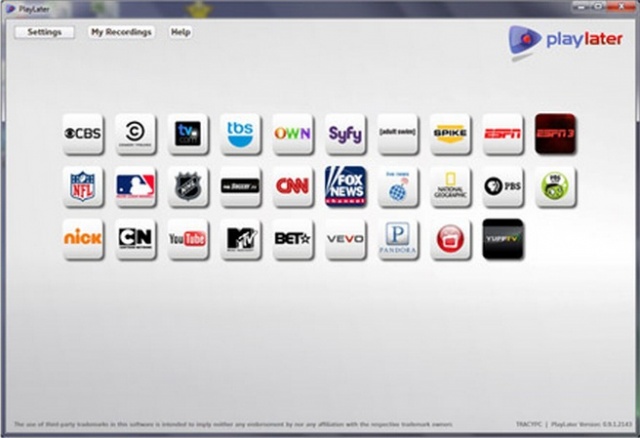
Task: Open the My Recordings section
Action: [121, 32]
